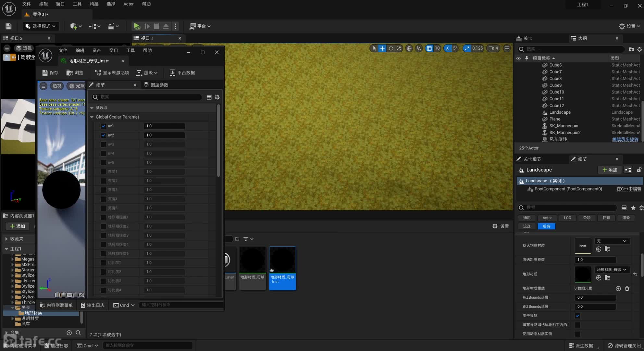This screenshot has width=644, height=351.
Task: Select 地形材质_母球_Inst asset thumbnail
Action: [282, 268]
